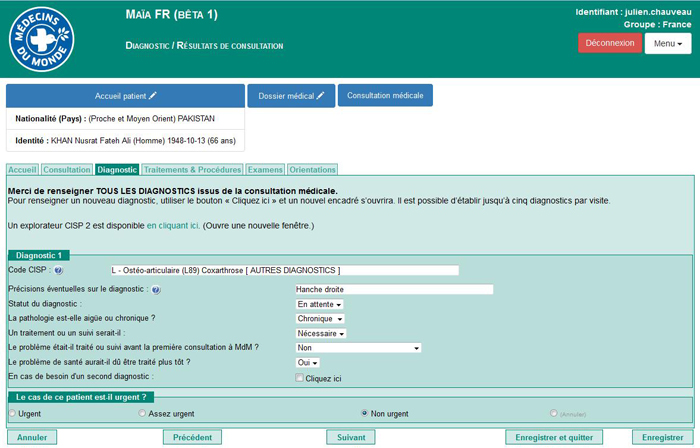
Task: Switch to the Traitements & Procédures tab
Action: point(192,170)
